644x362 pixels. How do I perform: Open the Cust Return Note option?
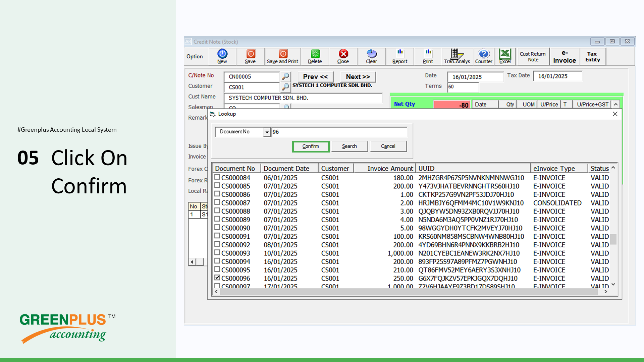[533, 56]
